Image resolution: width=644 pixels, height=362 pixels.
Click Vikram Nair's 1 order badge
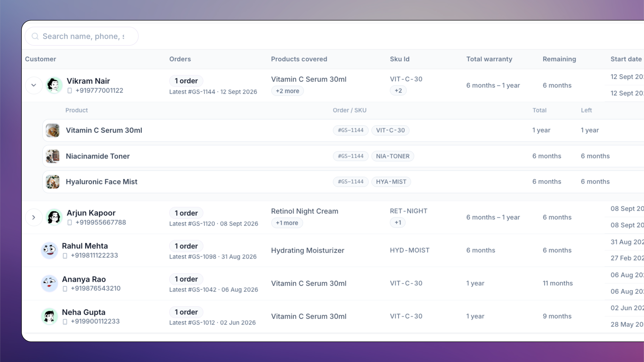point(186,81)
